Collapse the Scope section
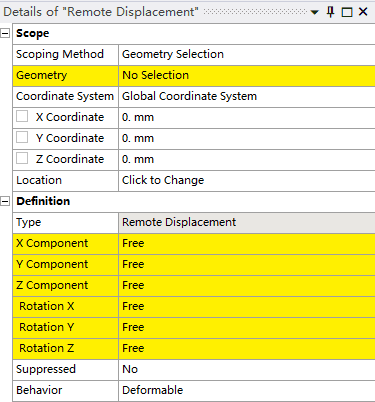This screenshot has width=375, height=402. (5, 33)
